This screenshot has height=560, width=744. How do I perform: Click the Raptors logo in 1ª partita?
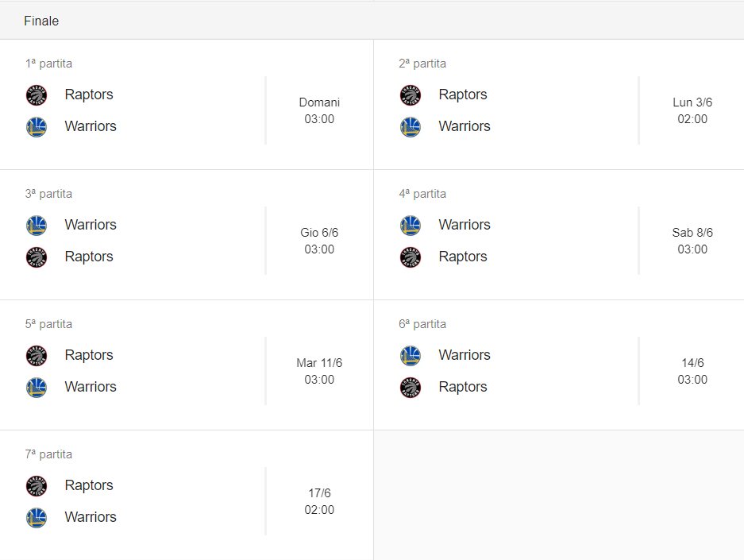click(37, 95)
